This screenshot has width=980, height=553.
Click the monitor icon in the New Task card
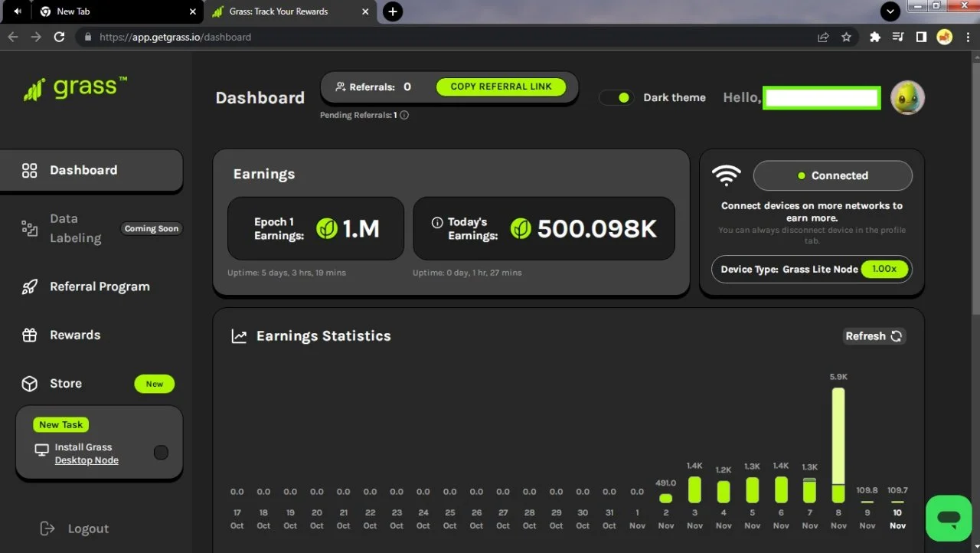click(42, 450)
